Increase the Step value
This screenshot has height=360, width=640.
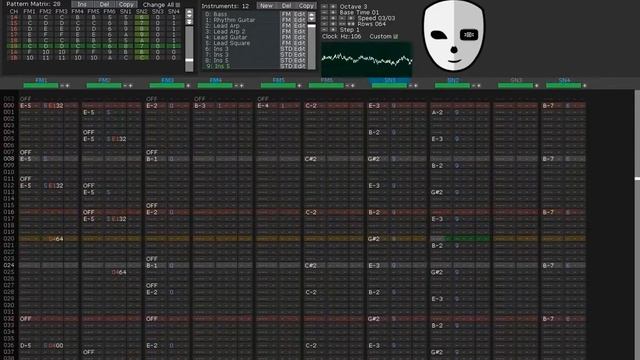(x=333, y=29)
